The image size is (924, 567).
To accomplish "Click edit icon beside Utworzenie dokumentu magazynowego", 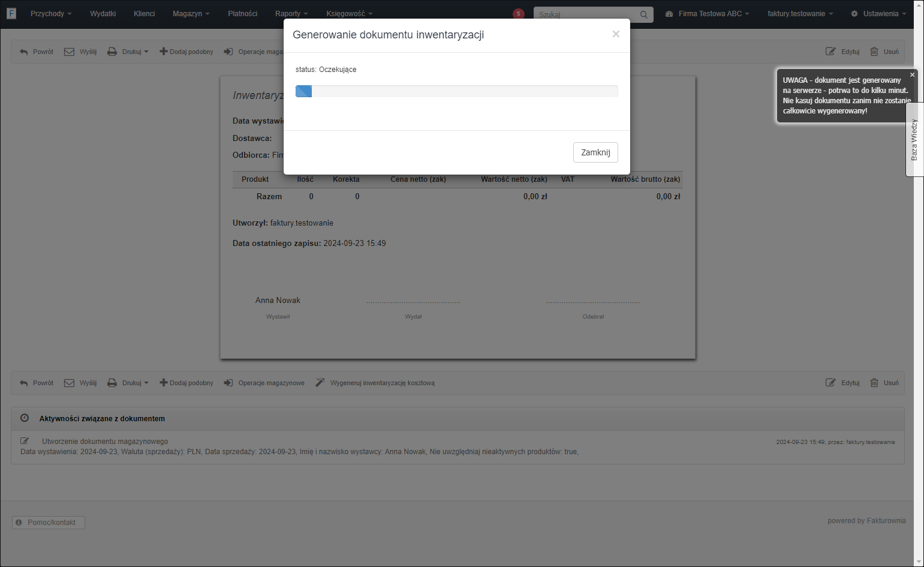I will [x=25, y=441].
